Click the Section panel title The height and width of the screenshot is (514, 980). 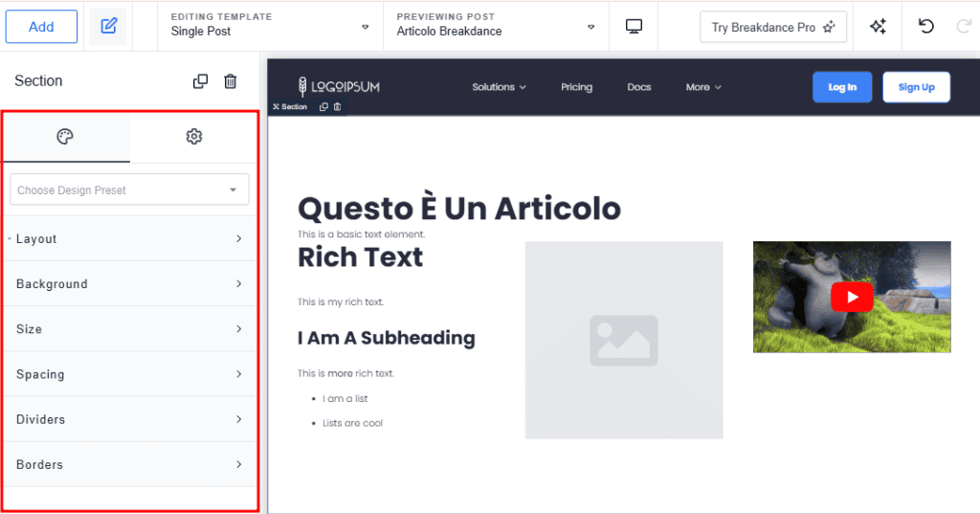click(x=38, y=80)
